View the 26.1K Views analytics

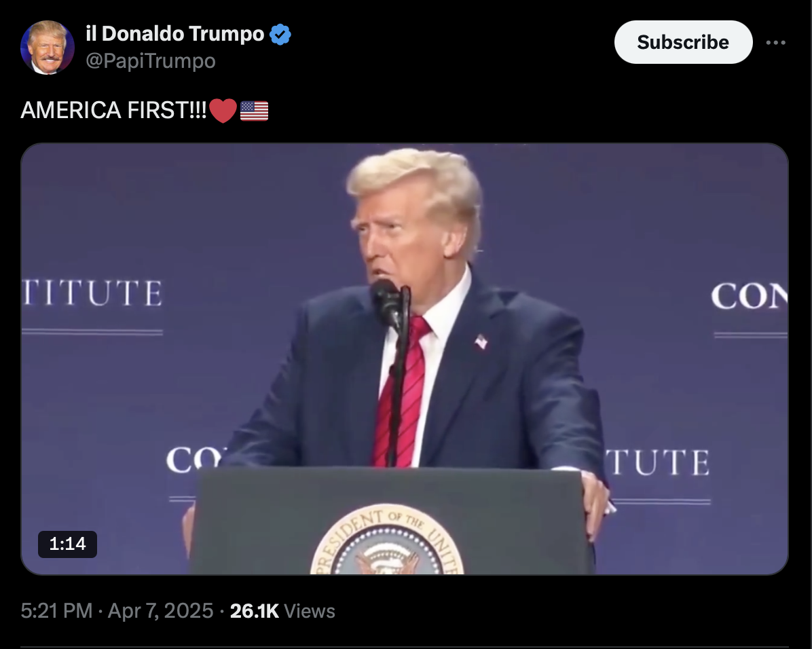(282, 611)
